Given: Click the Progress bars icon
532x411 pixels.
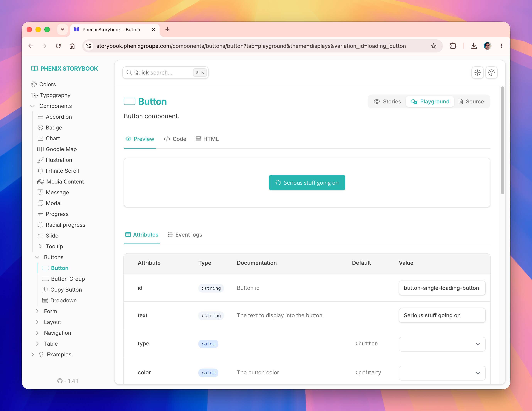Looking at the screenshot, I should tap(41, 214).
